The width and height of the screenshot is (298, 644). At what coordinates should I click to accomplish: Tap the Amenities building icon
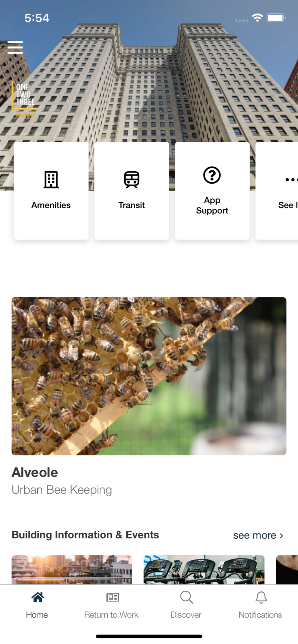point(51,179)
